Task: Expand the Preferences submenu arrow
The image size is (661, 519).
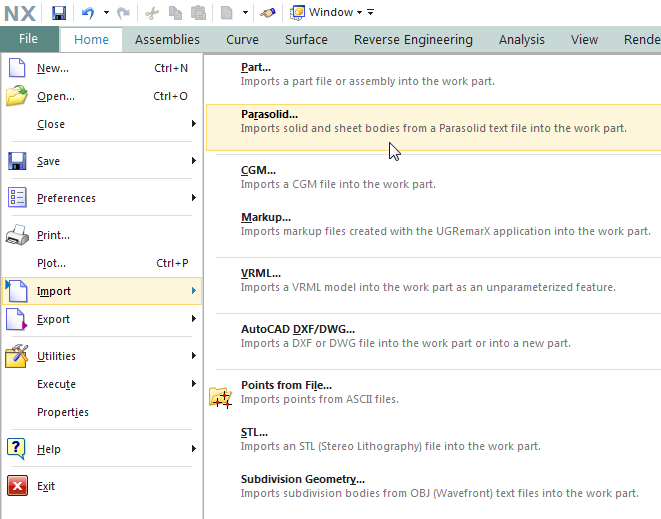Action: [x=193, y=197]
